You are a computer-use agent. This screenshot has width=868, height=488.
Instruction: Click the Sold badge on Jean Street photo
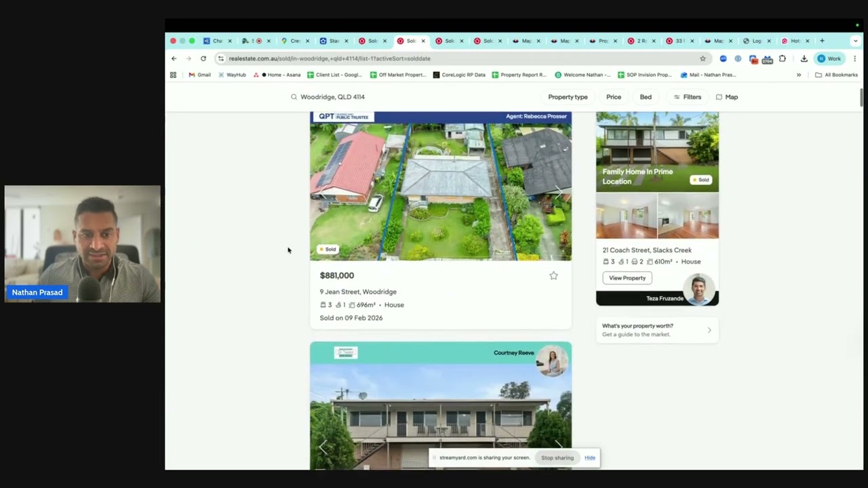click(x=327, y=249)
